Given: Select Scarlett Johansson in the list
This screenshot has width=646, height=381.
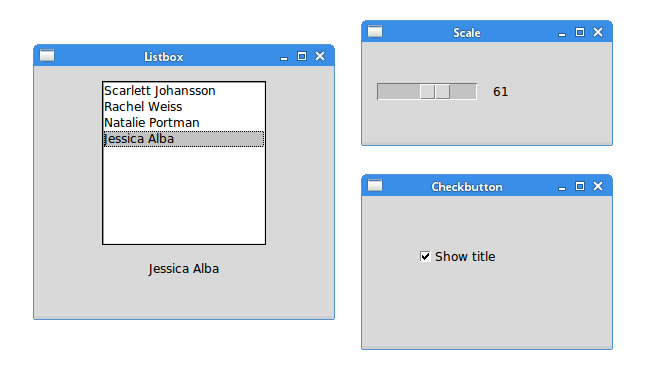Looking at the screenshot, I should (x=184, y=91).
